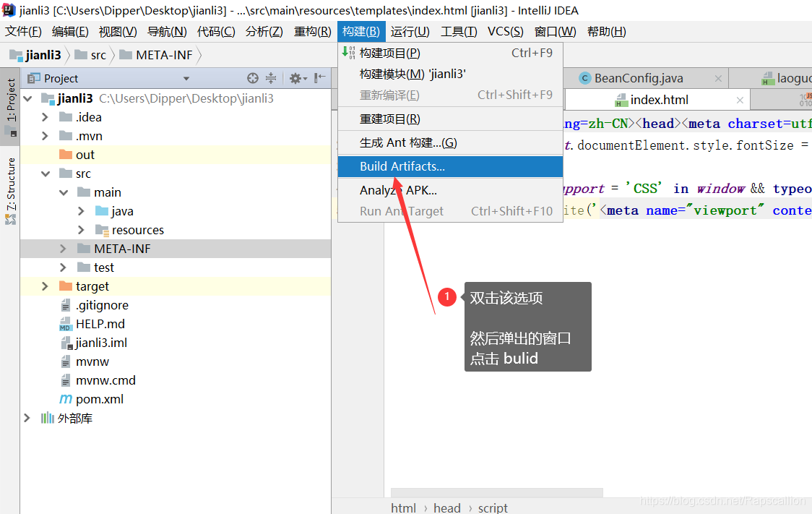Open the Project view type dropdown arrow
This screenshot has width=812, height=514.
pyautogui.click(x=186, y=79)
